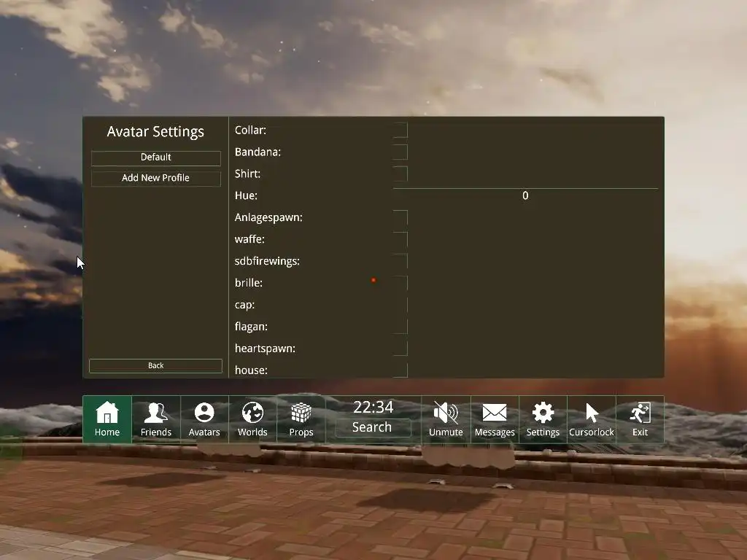The image size is (747, 560).
Task: Click the Avatar Settings title
Action: [155, 131]
